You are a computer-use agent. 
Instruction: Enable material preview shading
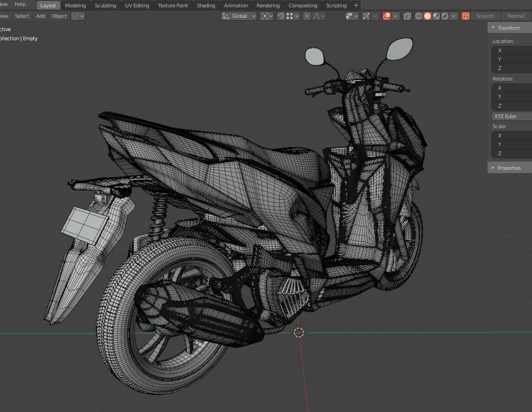[x=436, y=16]
